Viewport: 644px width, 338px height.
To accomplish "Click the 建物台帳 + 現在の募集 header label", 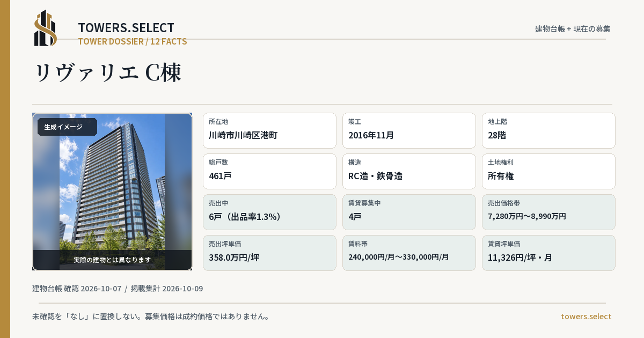I will click(573, 29).
